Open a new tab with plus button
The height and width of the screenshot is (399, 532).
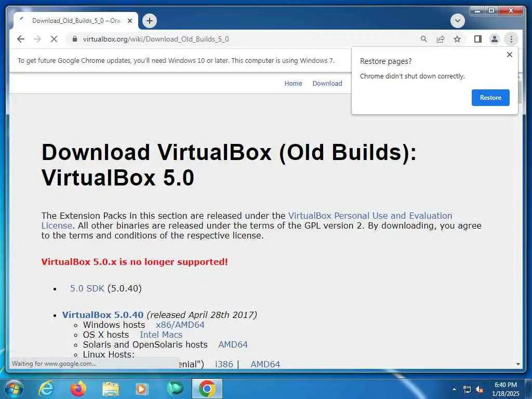[x=150, y=21]
